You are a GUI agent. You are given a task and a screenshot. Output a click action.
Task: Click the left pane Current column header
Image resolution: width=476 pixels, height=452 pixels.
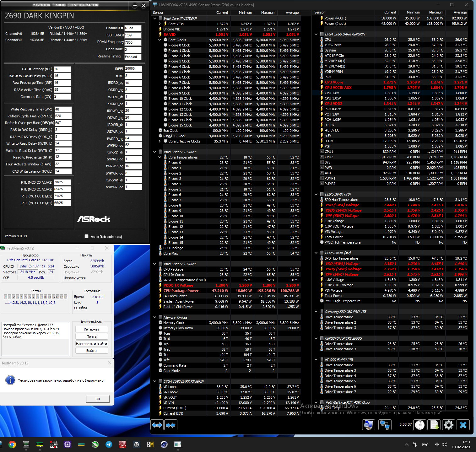[x=219, y=13]
